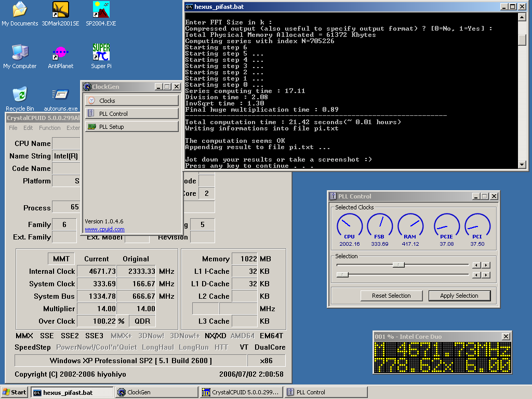The image size is (532, 399).
Task: Visit the www.cpuid.com link
Action: tap(104, 229)
